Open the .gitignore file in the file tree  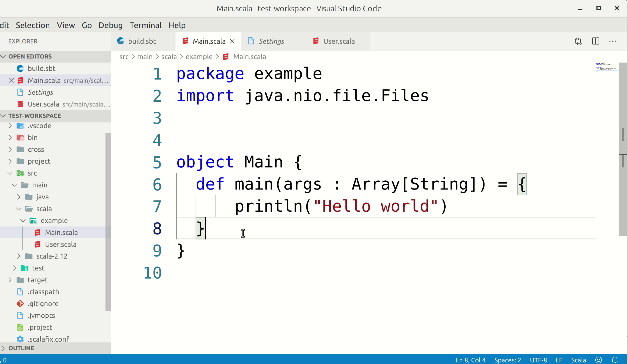coord(43,304)
